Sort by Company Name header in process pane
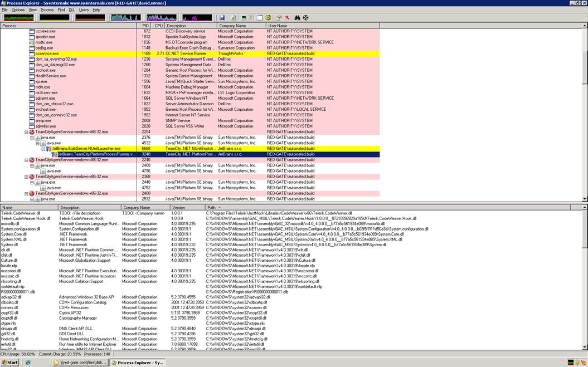Viewport: 588px width, 367px height. (x=241, y=26)
